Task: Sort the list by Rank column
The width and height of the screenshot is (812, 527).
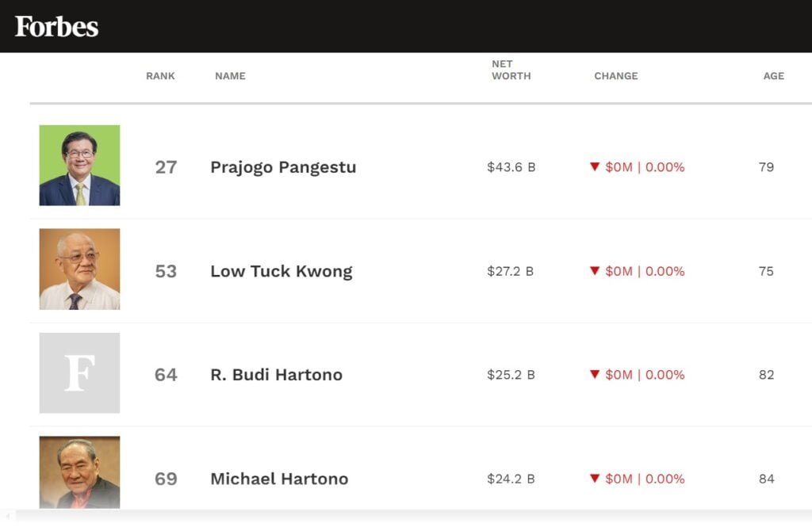Action: (x=160, y=76)
